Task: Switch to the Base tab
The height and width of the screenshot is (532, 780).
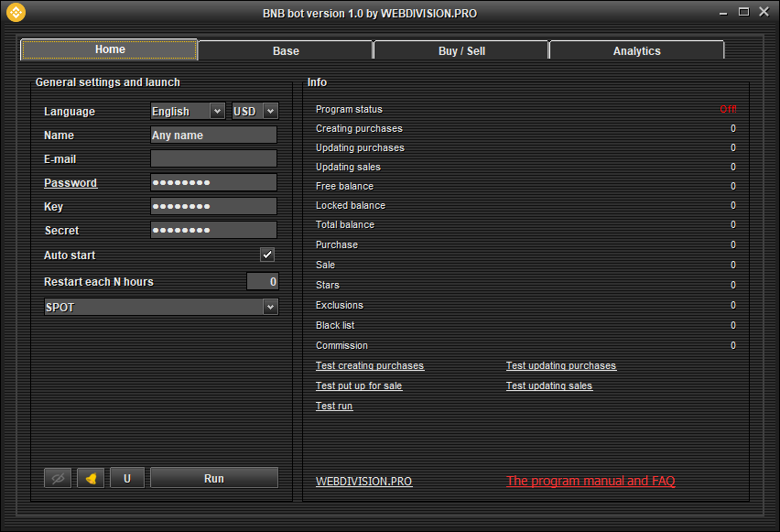Action: (x=286, y=50)
